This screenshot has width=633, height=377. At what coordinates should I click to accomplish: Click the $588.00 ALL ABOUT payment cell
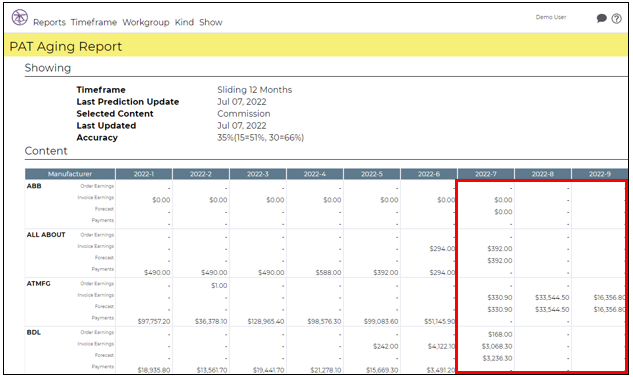pos(328,272)
